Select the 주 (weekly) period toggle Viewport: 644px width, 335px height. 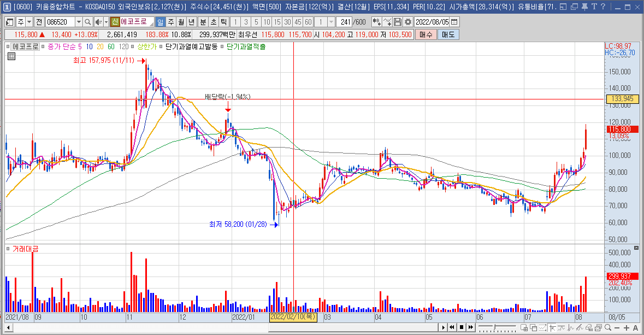coord(171,22)
